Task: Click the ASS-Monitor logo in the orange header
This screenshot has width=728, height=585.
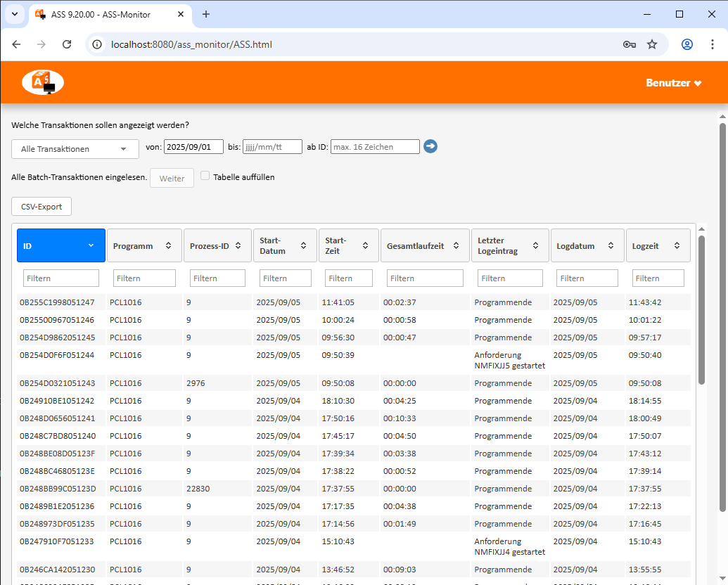Action: (43, 82)
